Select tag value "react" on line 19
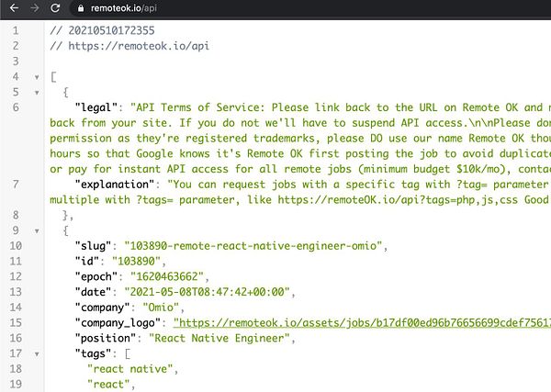 coord(108,385)
